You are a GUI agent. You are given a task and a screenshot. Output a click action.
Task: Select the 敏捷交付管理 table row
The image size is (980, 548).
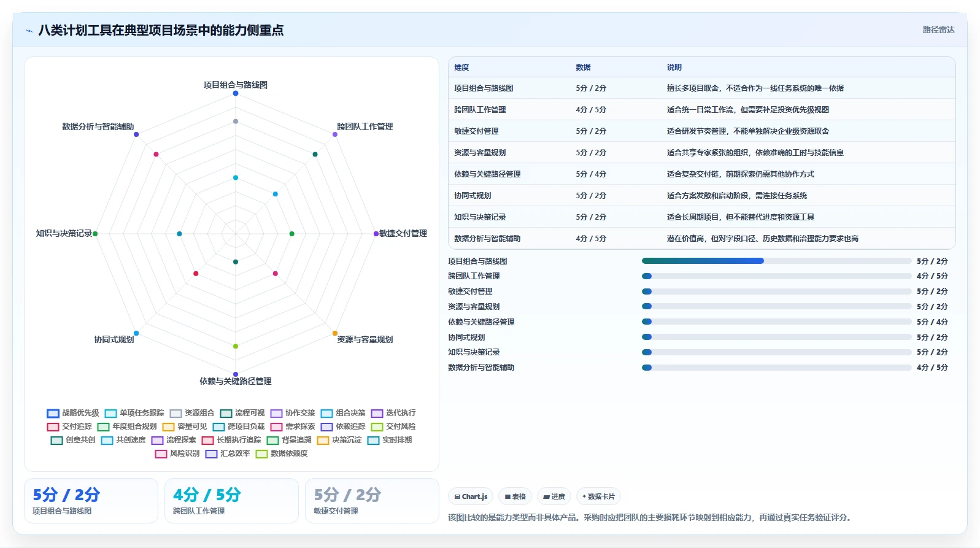click(702, 131)
